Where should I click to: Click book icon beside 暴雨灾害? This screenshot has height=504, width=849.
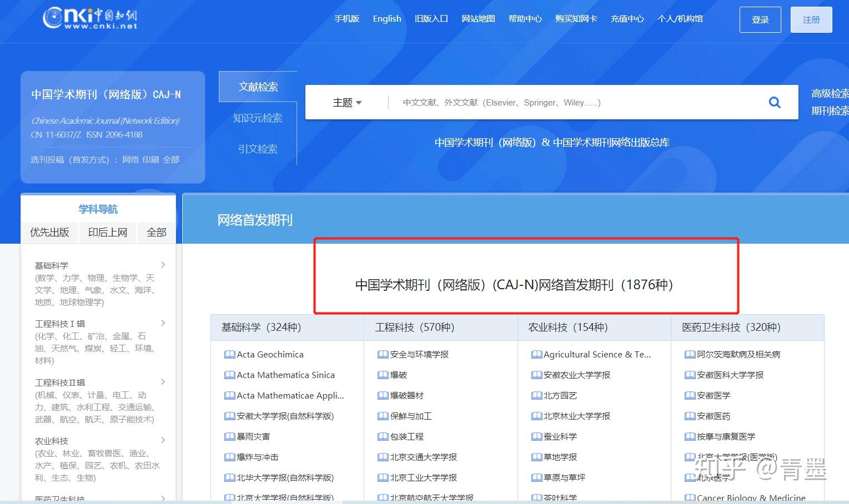[229, 437]
